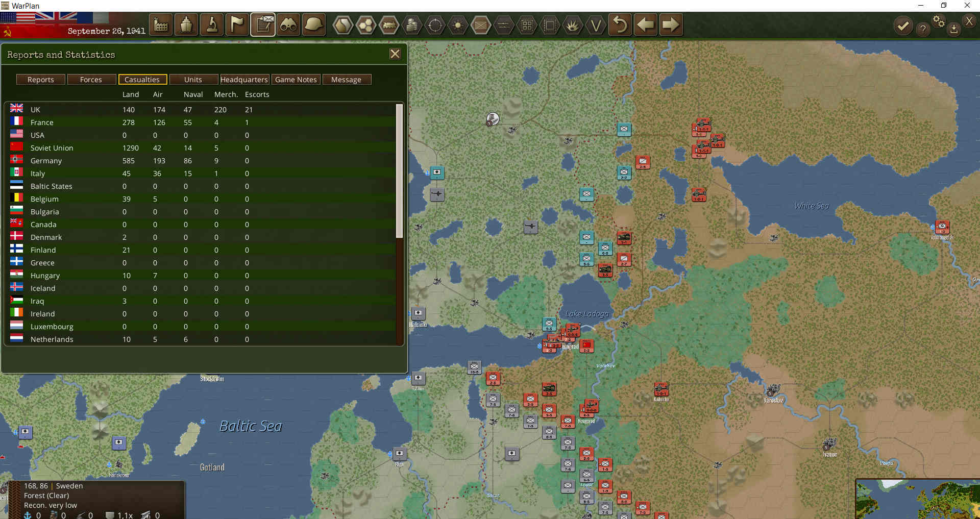Image resolution: width=980 pixels, height=519 pixels.
Task: Click the minimap thumbnail in corner
Action: click(918, 499)
